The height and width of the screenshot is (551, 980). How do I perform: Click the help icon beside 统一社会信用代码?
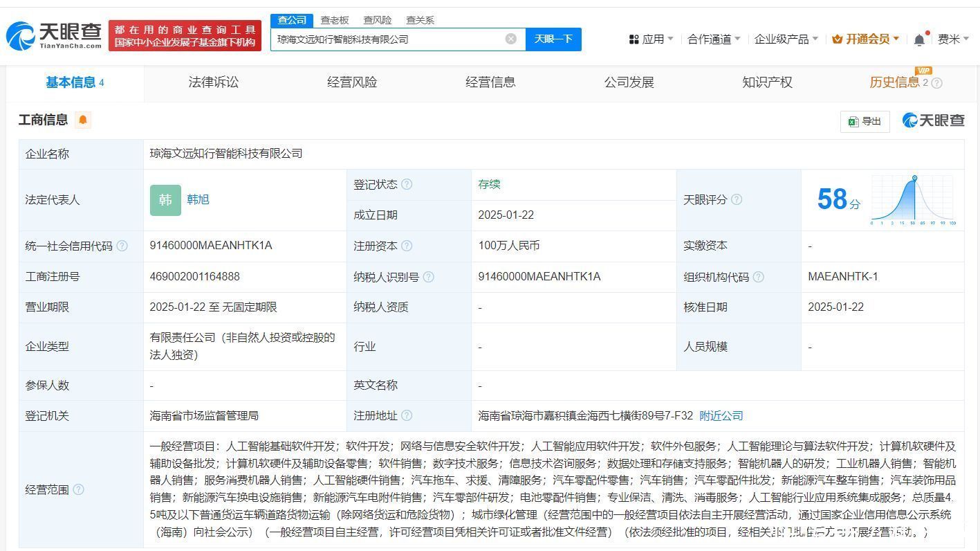point(122,246)
